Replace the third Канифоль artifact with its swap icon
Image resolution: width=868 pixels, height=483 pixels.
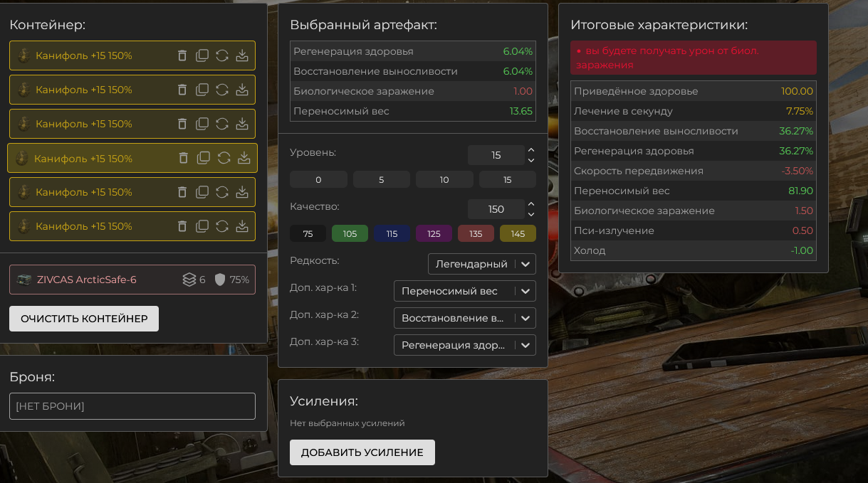pyautogui.click(x=222, y=124)
